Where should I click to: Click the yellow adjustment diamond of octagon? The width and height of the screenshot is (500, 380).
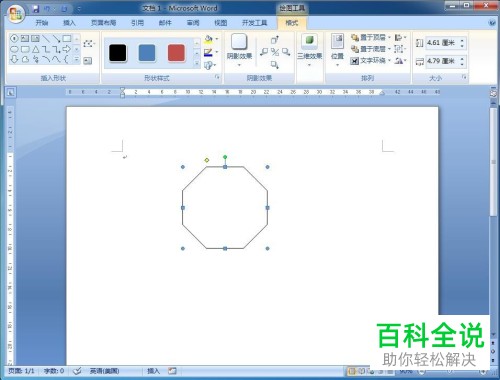(207, 160)
